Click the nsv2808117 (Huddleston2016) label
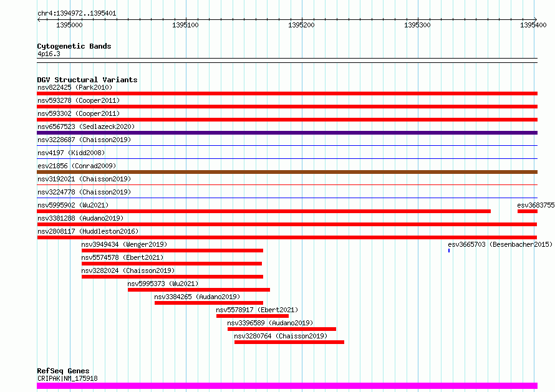Viewport: 555px width, 392px height. click(x=88, y=231)
